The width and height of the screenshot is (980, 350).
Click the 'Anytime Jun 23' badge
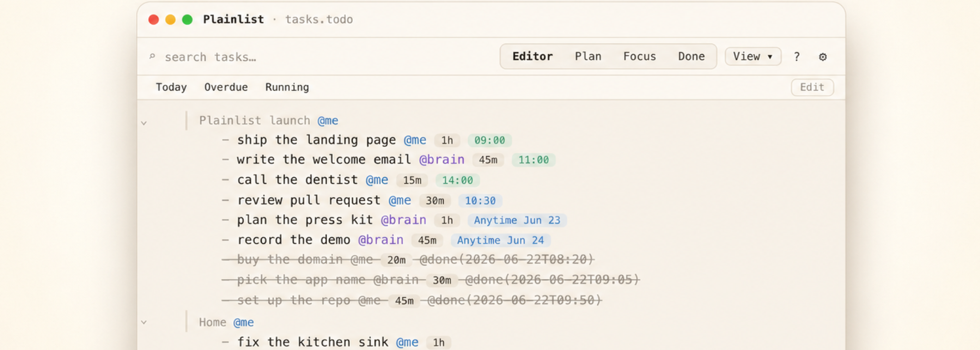517,220
